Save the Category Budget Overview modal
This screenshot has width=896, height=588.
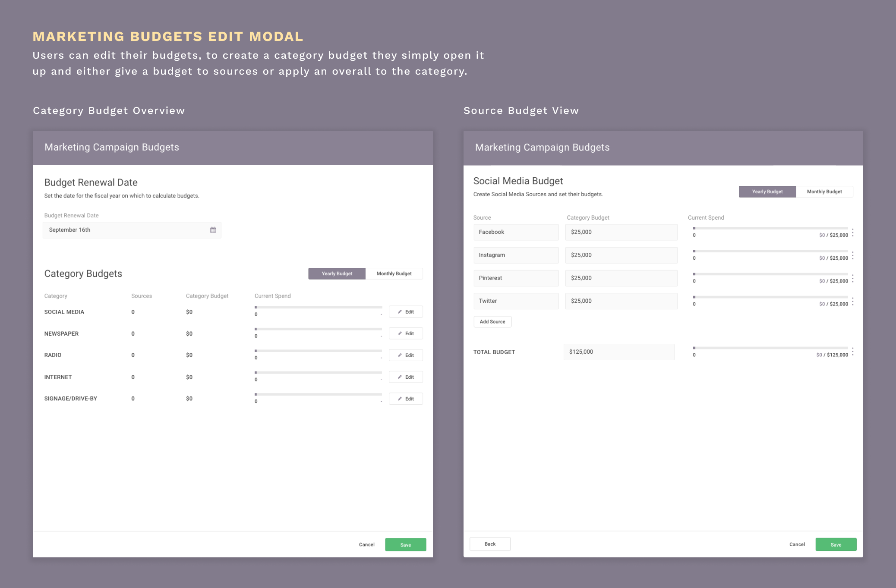pyautogui.click(x=405, y=544)
